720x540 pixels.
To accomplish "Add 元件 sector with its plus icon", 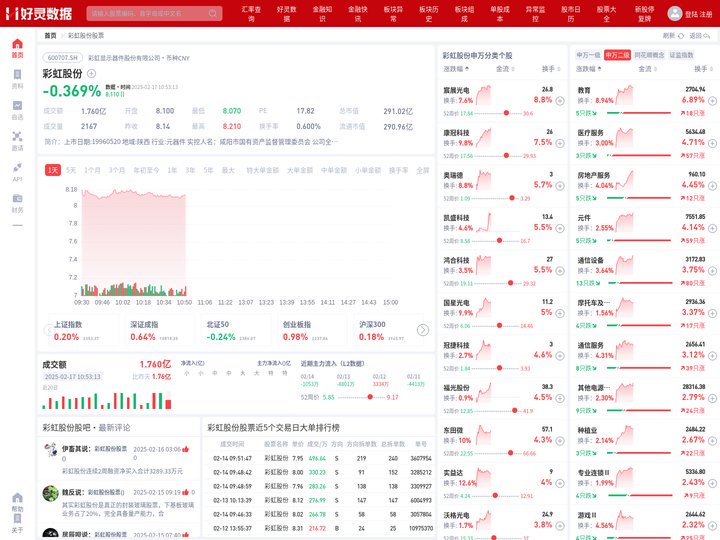I will 712,228.
